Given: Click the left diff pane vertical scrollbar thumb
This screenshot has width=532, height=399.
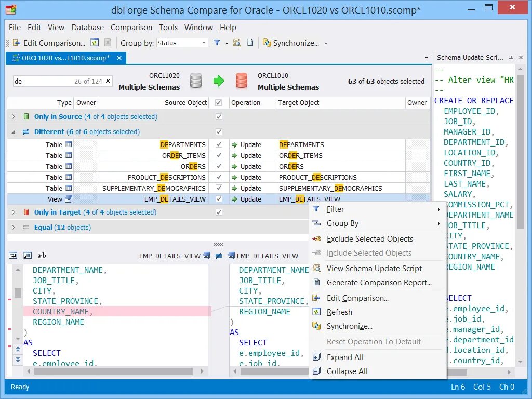Looking at the screenshot, I should point(18,292).
